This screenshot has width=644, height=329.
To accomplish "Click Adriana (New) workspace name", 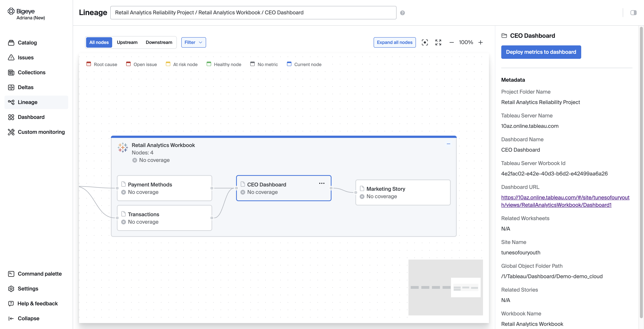I will 31,18.
